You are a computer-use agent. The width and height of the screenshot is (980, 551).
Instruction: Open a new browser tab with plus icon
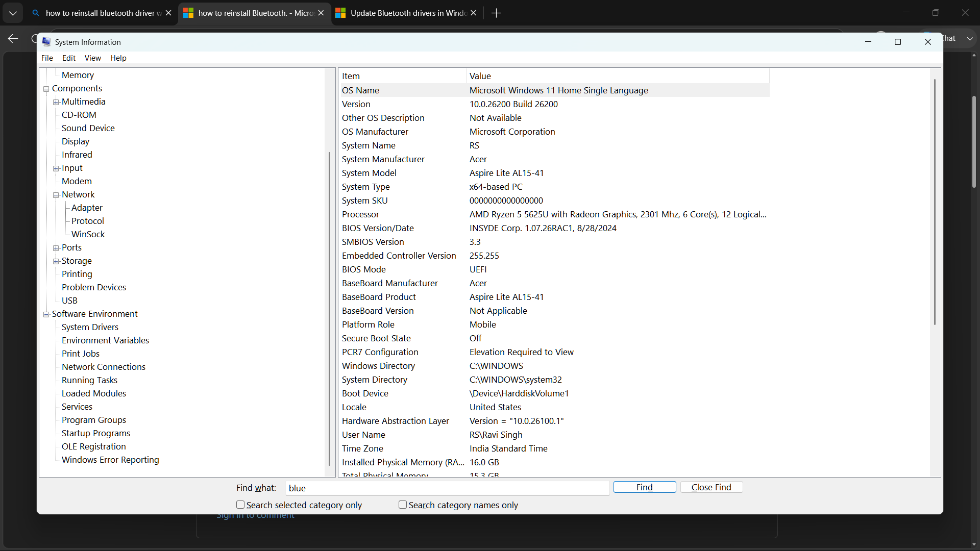496,13
